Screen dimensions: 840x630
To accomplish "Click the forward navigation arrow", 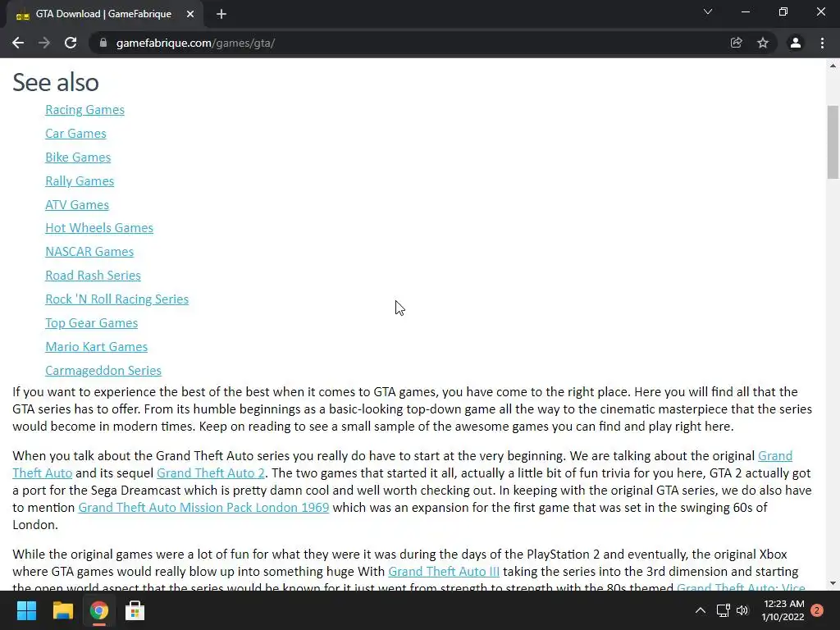I will [x=44, y=43].
